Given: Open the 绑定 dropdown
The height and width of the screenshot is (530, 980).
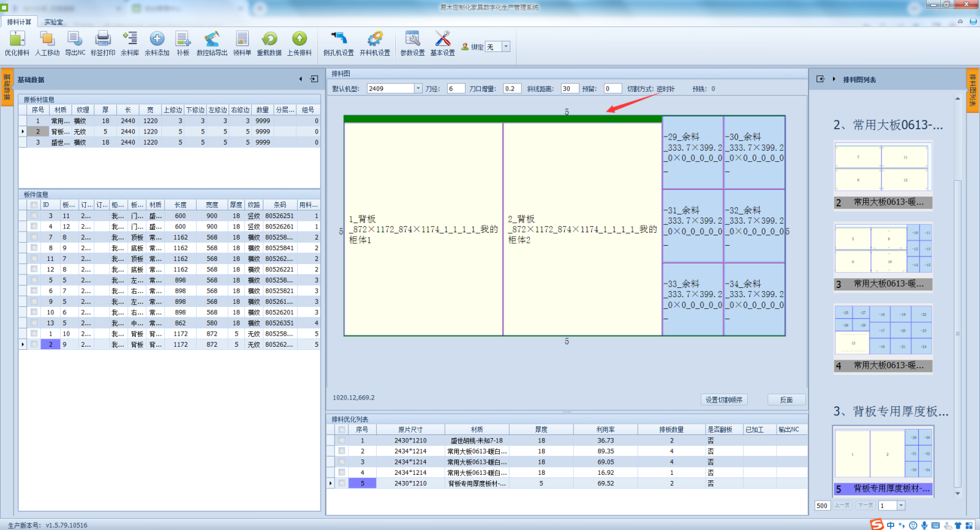Looking at the screenshot, I should [x=506, y=47].
